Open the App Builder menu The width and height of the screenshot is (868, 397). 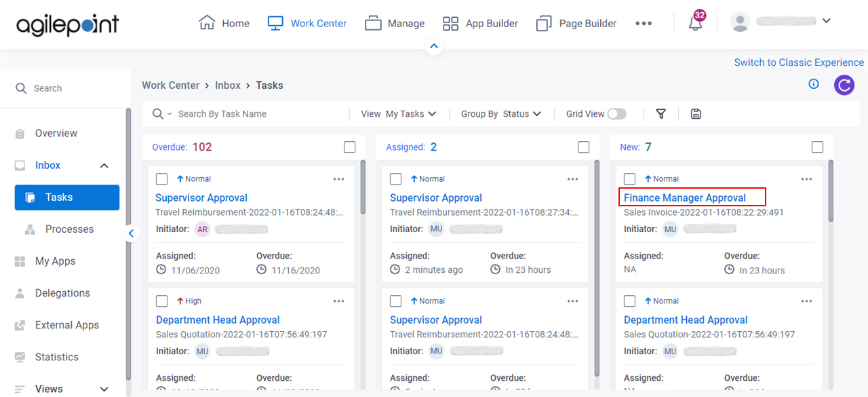(480, 23)
